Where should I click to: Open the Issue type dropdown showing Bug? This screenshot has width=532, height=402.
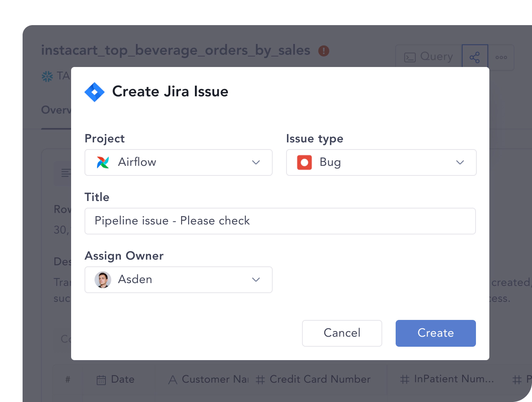coord(381,162)
